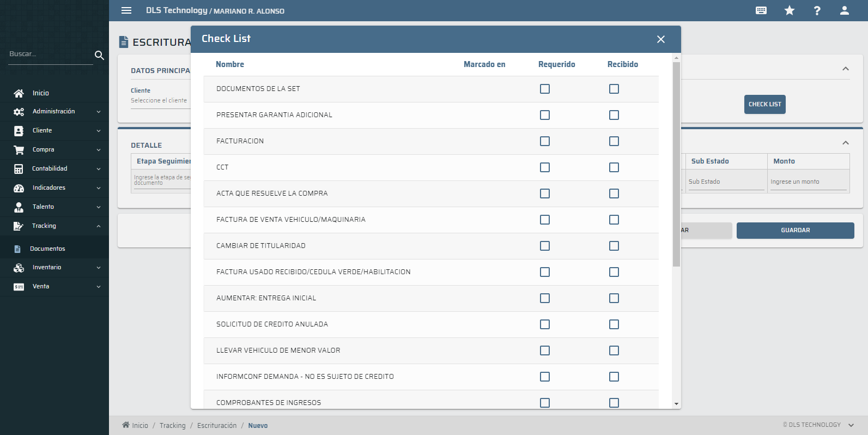Check Requerido for CAMBIAR DE TITULARIDAD
868x435 pixels.
click(545, 246)
